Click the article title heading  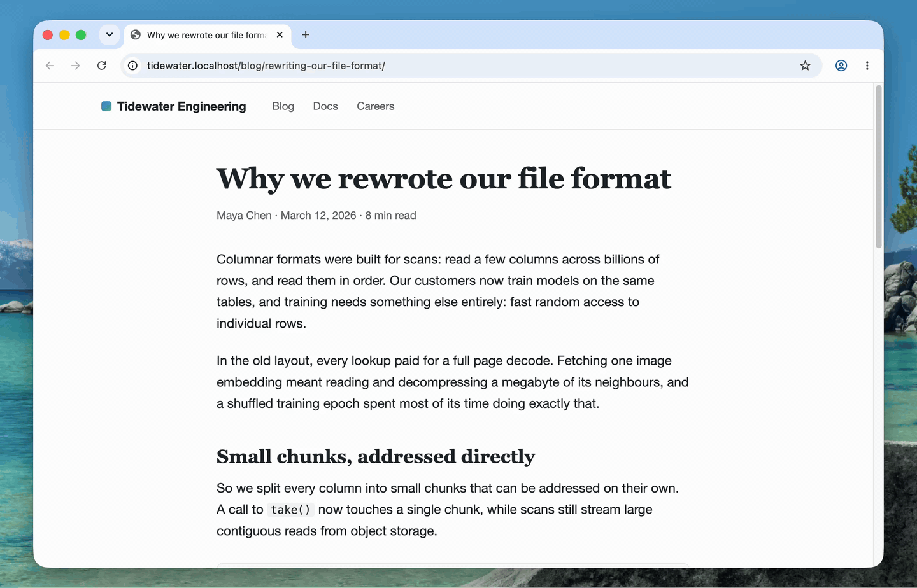pos(444,178)
